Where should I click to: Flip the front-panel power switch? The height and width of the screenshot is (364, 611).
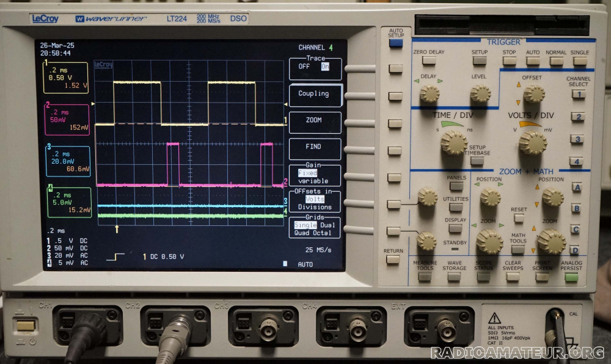coord(26,326)
